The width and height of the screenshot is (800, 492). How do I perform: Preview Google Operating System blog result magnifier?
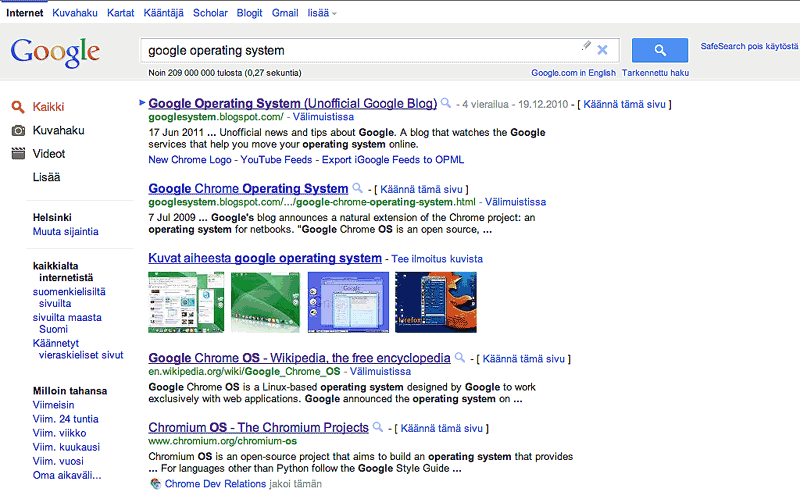(x=446, y=103)
